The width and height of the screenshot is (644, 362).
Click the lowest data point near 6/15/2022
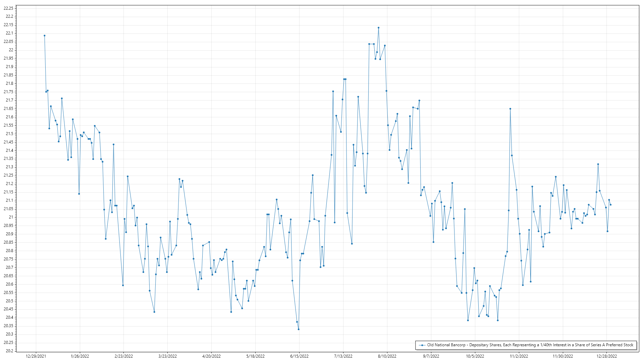pos(299,329)
